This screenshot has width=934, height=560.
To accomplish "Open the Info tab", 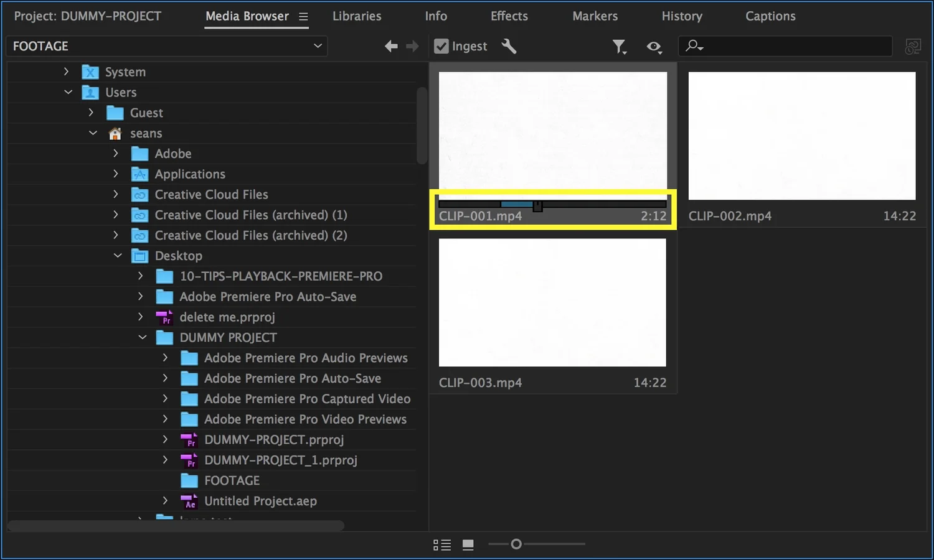I will 436,16.
